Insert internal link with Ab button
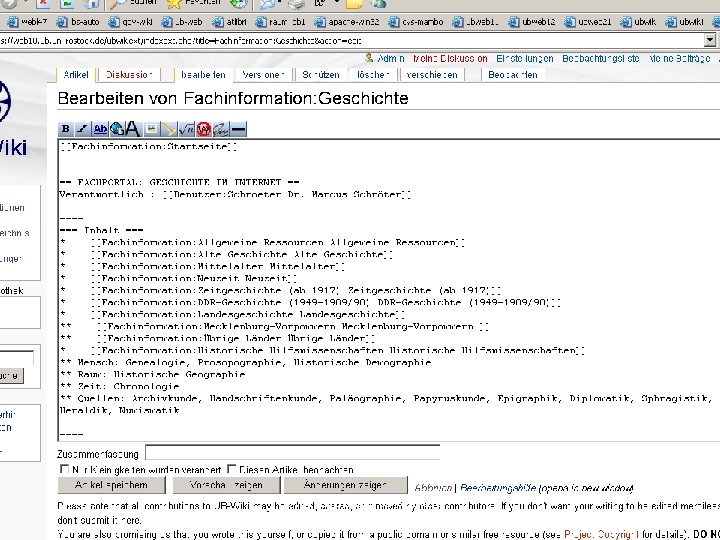Viewport: 720px width, 540px height. 100,129
